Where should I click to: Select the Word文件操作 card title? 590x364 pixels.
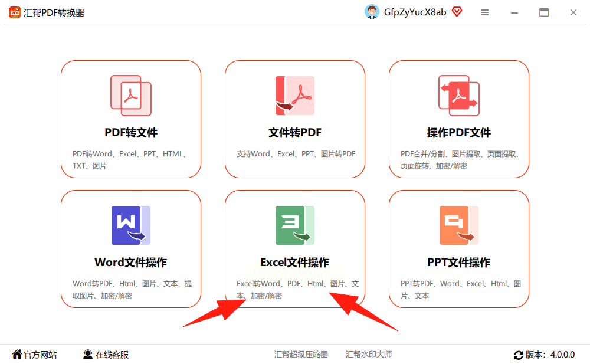131,263
